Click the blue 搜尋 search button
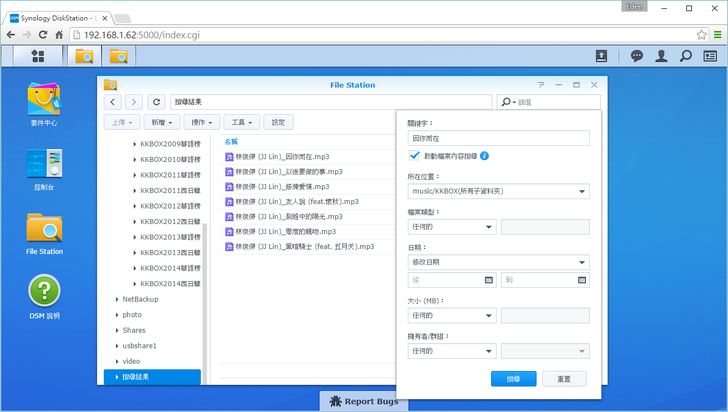This screenshot has height=412, width=728. (x=513, y=379)
